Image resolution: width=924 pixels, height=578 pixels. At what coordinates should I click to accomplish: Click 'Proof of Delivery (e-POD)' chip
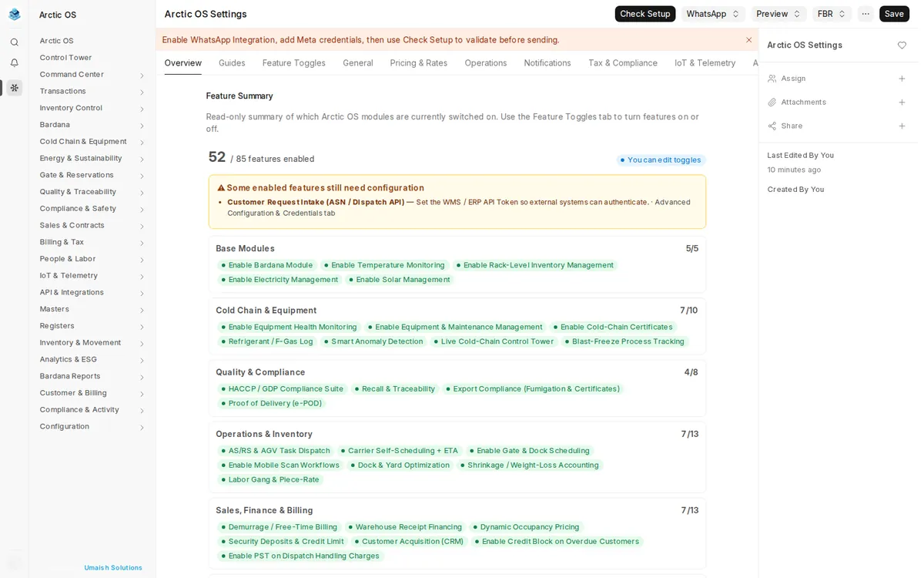(x=272, y=403)
